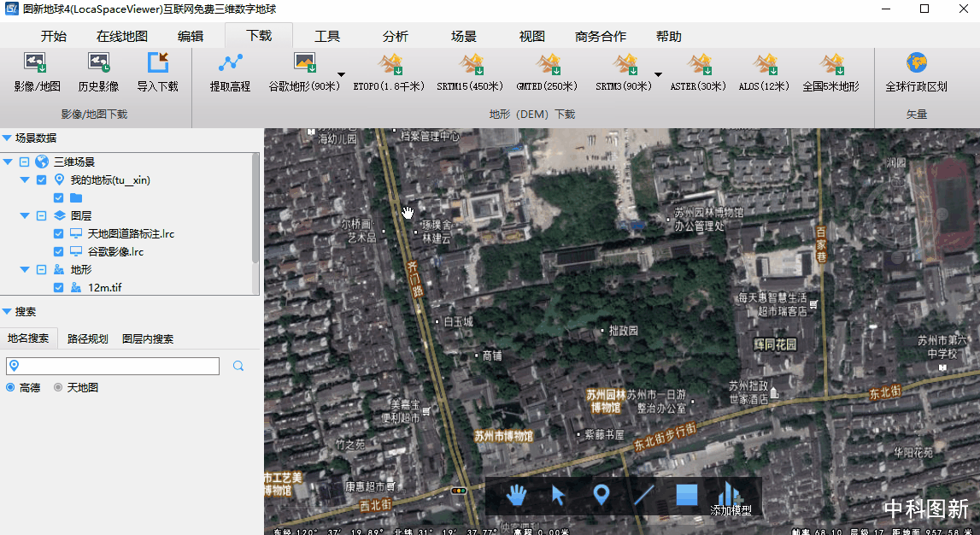Select the 地形 tree node label
Screen dimensions: 980x535
(80, 269)
